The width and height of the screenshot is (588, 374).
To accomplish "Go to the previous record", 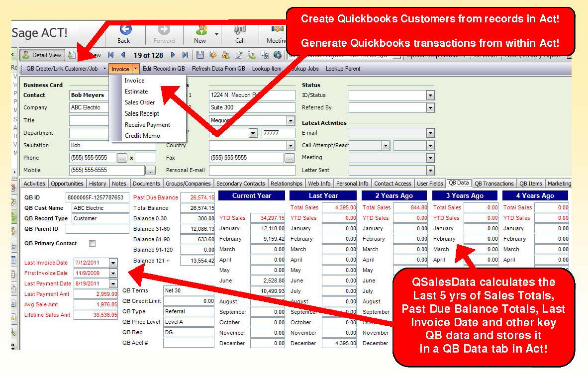I will point(123,55).
